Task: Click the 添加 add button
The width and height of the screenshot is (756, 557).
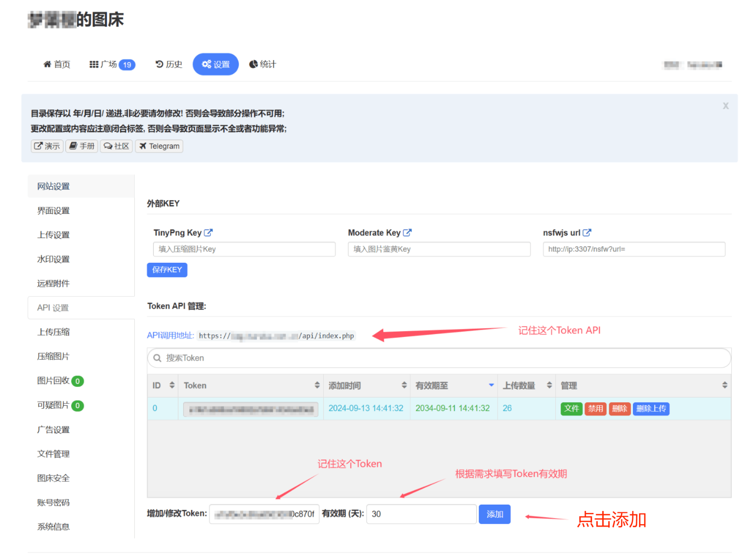Action: (x=495, y=514)
